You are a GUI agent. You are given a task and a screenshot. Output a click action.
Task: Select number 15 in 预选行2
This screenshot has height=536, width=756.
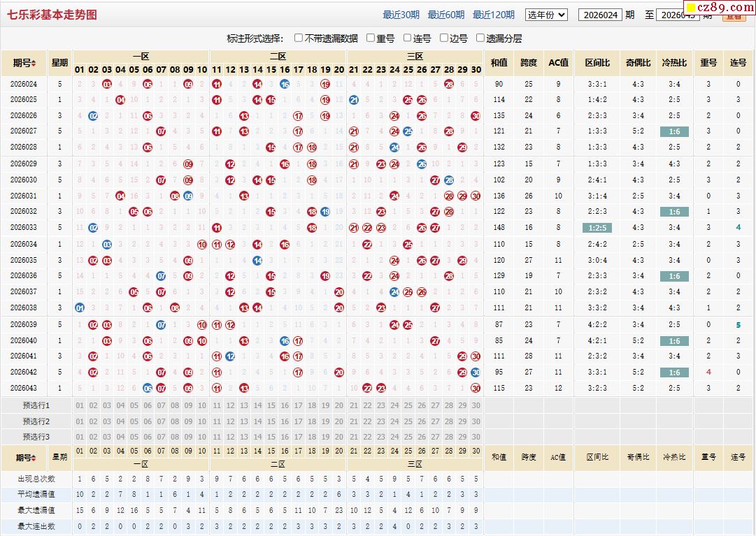click(x=271, y=421)
